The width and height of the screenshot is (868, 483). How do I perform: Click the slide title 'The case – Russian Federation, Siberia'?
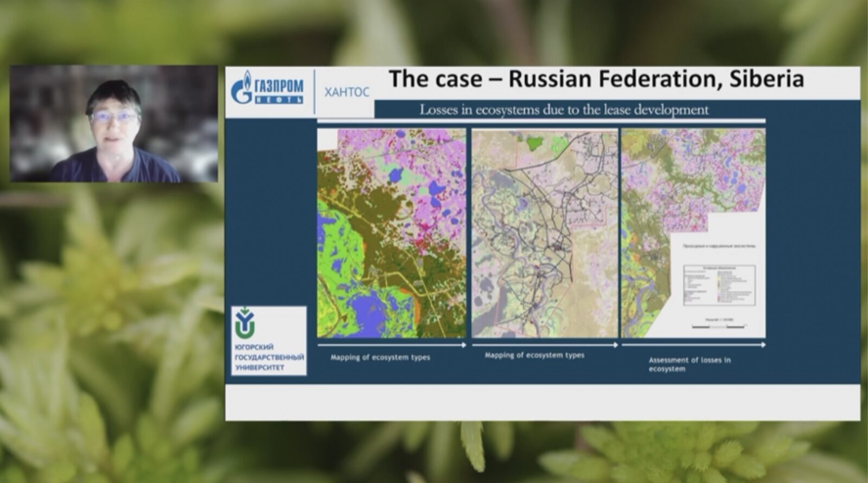(596, 79)
